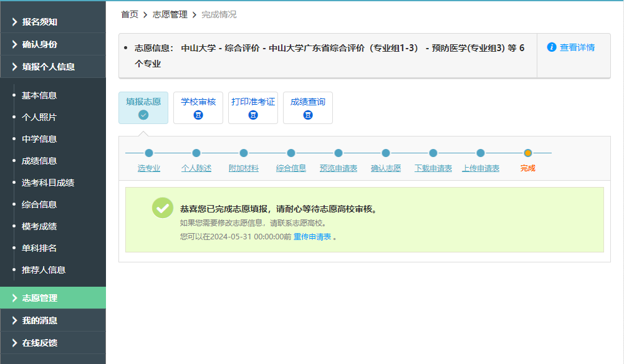This screenshot has width=624, height=364.
Task: Switch to the 打印准考证 tab
Action: click(253, 108)
